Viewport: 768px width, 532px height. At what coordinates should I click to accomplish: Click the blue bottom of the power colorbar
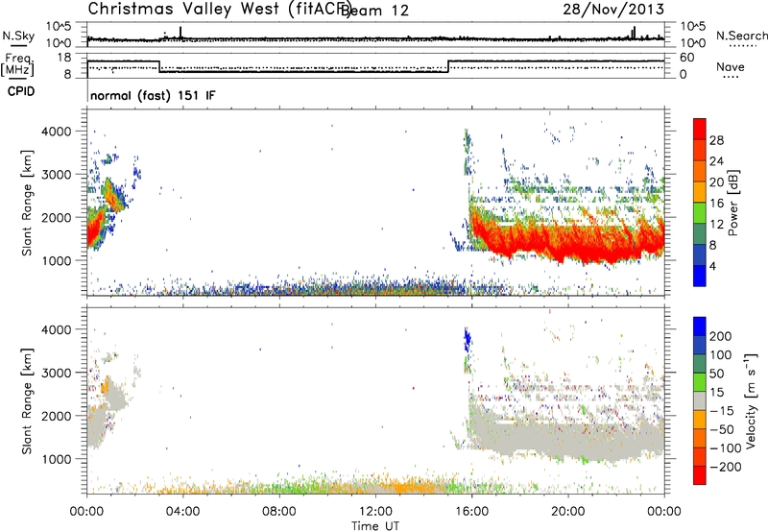(700, 276)
